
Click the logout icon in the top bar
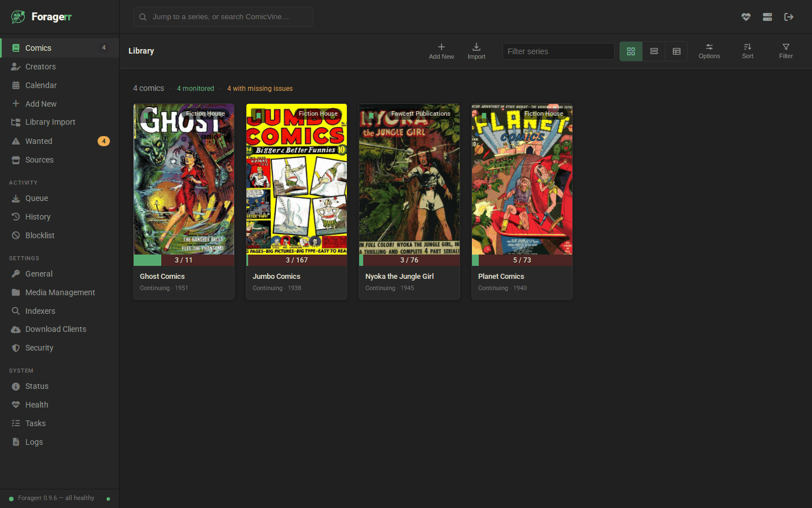pyautogui.click(x=789, y=17)
